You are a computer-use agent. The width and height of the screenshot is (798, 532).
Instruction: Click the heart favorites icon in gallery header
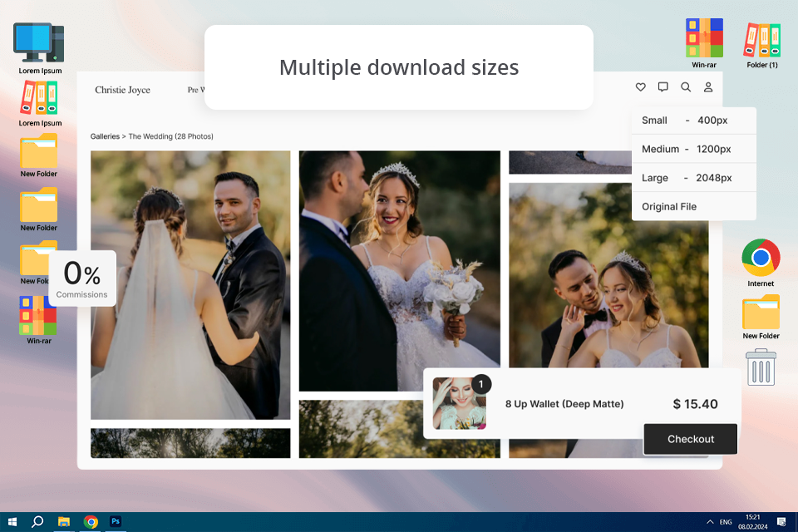pyautogui.click(x=641, y=87)
